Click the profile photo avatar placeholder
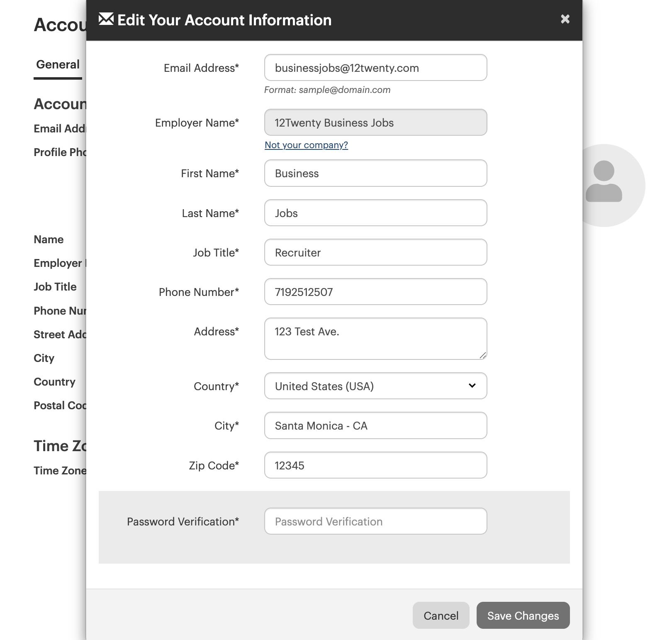 [x=614, y=186]
